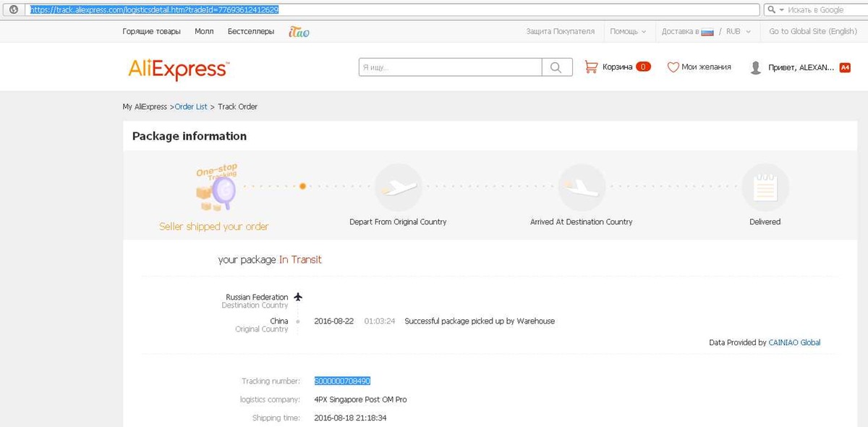This screenshot has width=868, height=427.
Task: Click the Arrived At Destination Country icon
Action: point(582,187)
